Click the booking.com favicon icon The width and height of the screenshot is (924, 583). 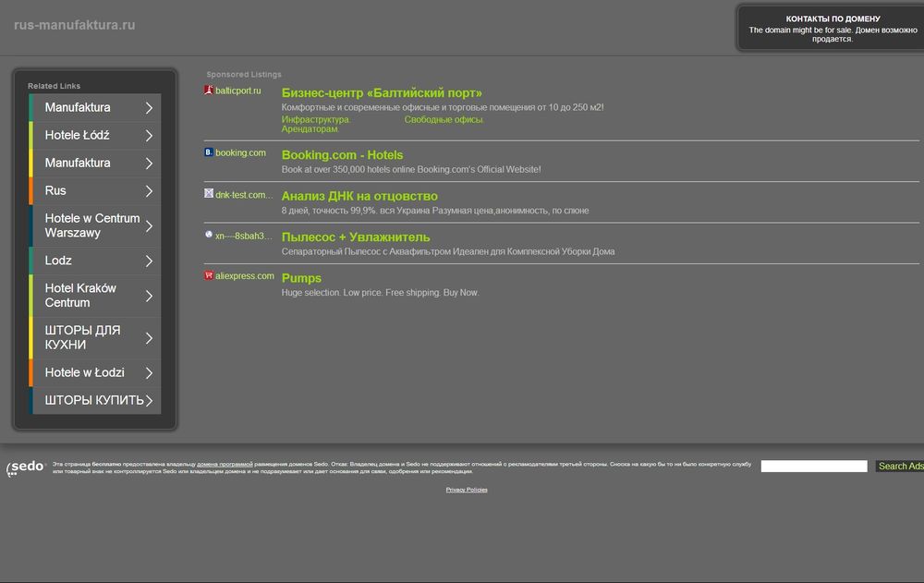[x=209, y=152]
